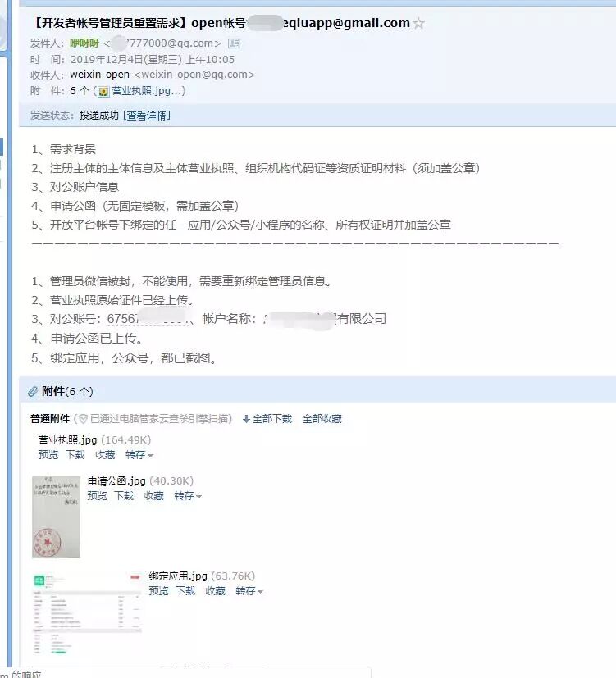Star this email with the star icon
The width and height of the screenshot is (616, 678).
(418, 23)
